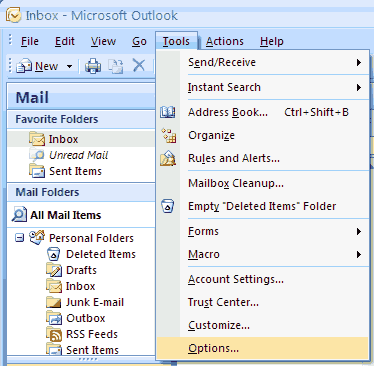
Task: Open the Deleted Items folder
Action: point(101,254)
